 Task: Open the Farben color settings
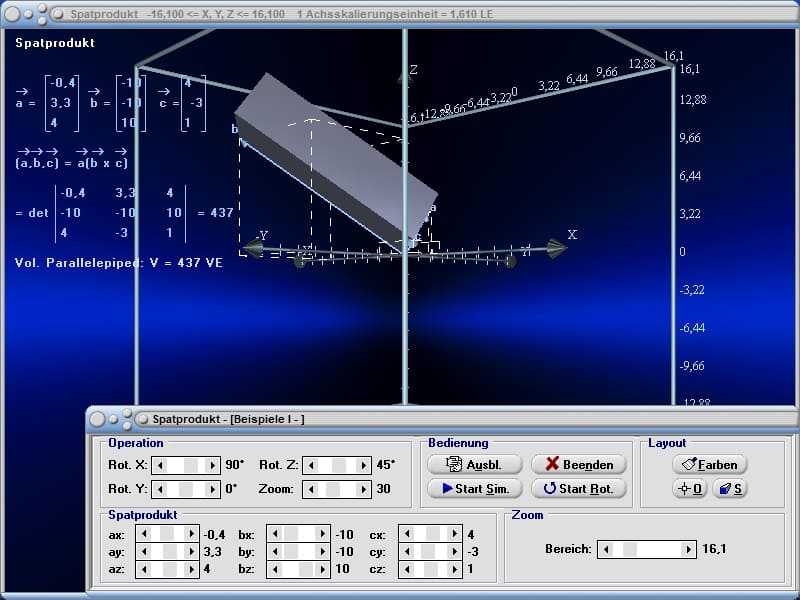(710, 464)
